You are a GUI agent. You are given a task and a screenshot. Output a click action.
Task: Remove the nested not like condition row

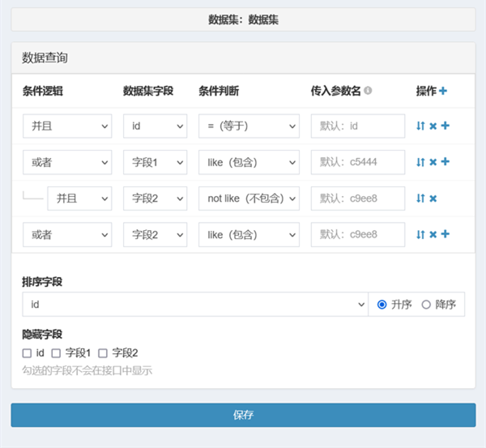tap(433, 198)
